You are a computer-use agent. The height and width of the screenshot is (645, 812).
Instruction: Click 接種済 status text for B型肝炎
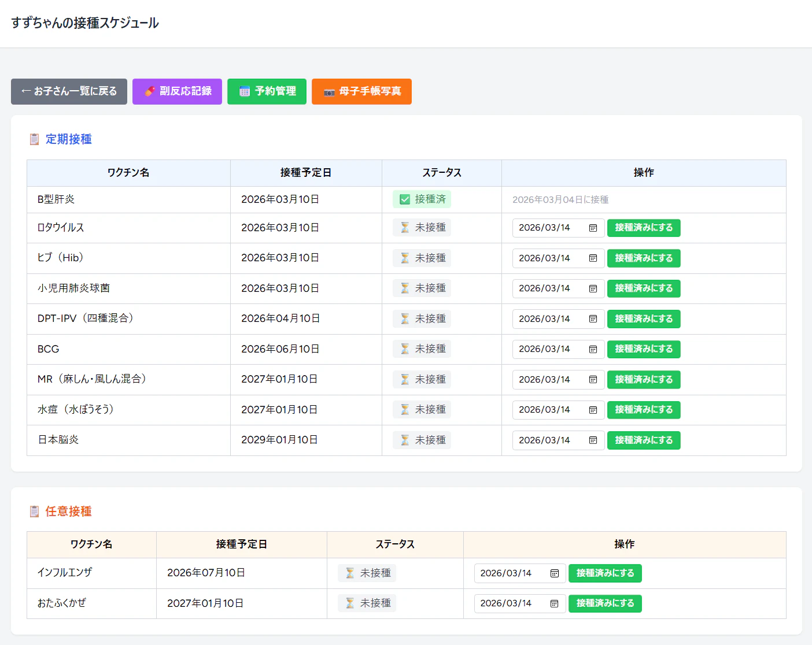coord(430,199)
